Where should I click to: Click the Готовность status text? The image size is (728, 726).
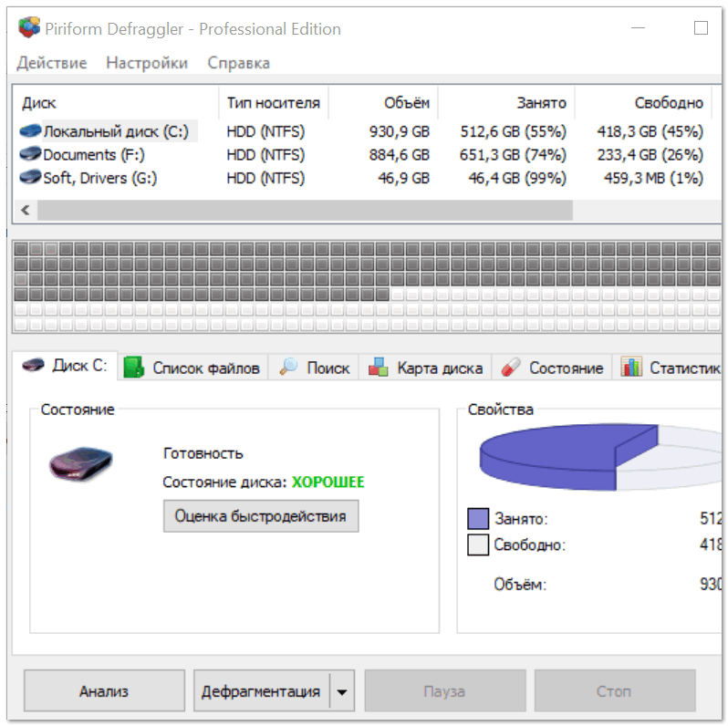[203, 453]
